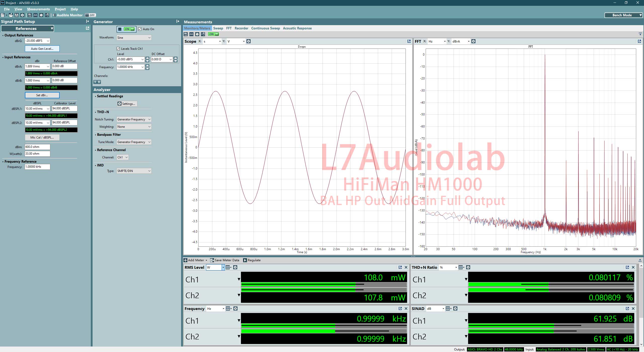The width and height of the screenshot is (644, 352).
Task: Open the Waveform Sine dropdown
Action: point(134,38)
